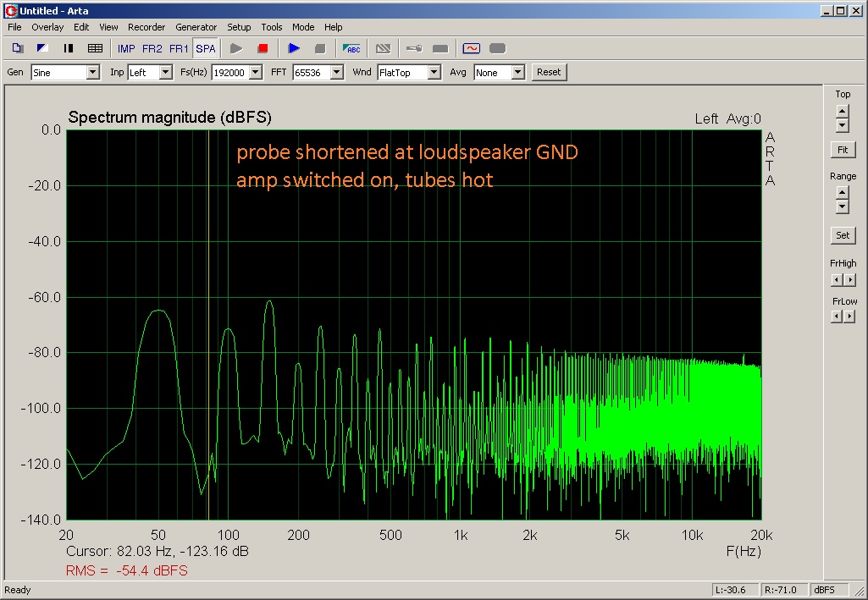Click the yellow cursor line on graph
The height and width of the screenshot is (600, 868).
tap(208, 325)
